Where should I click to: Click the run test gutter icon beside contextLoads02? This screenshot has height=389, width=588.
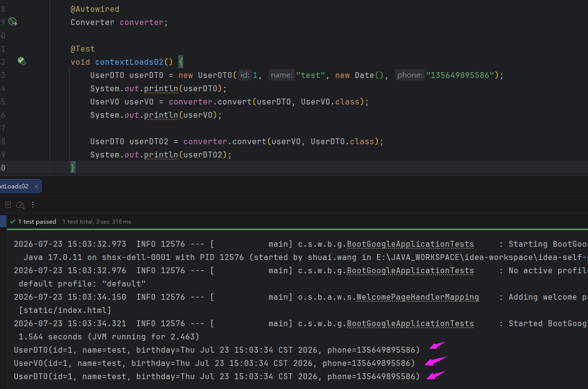(21, 61)
